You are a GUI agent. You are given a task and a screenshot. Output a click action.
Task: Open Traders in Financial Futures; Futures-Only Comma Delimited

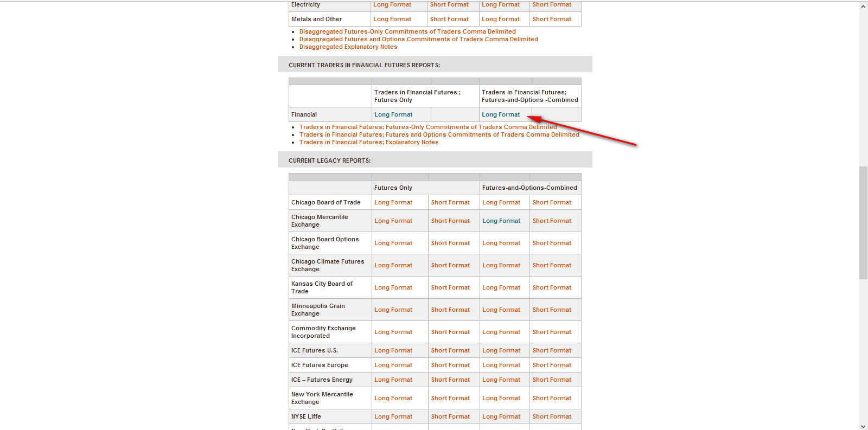click(428, 127)
